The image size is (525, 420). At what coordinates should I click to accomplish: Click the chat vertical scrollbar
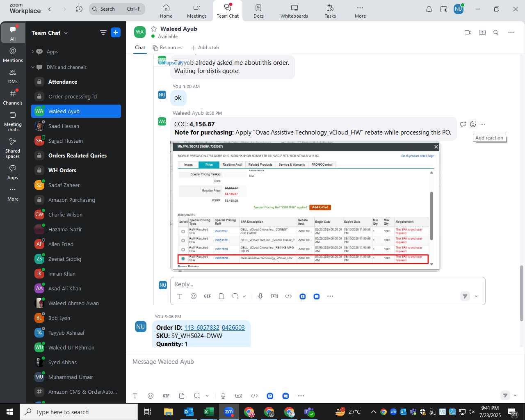(x=522, y=293)
